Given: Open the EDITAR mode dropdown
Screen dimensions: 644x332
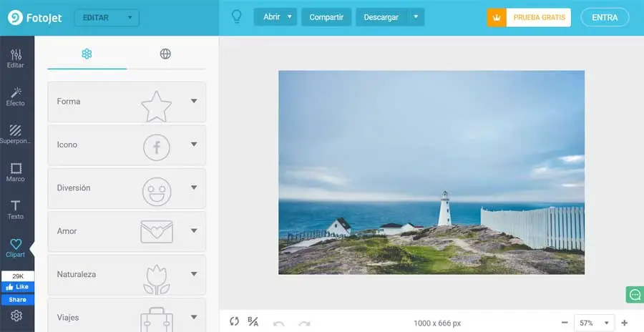Looking at the screenshot, I should tap(107, 18).
